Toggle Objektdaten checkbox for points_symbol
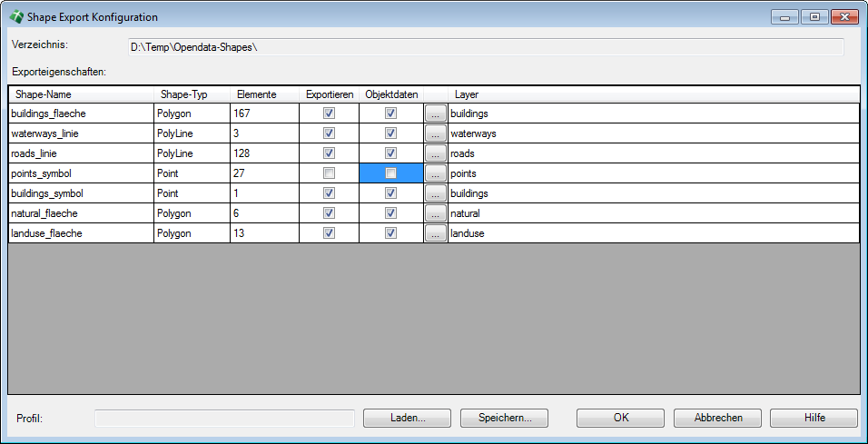Viewport: 868px width, 444px height. [x=390, y=173]
